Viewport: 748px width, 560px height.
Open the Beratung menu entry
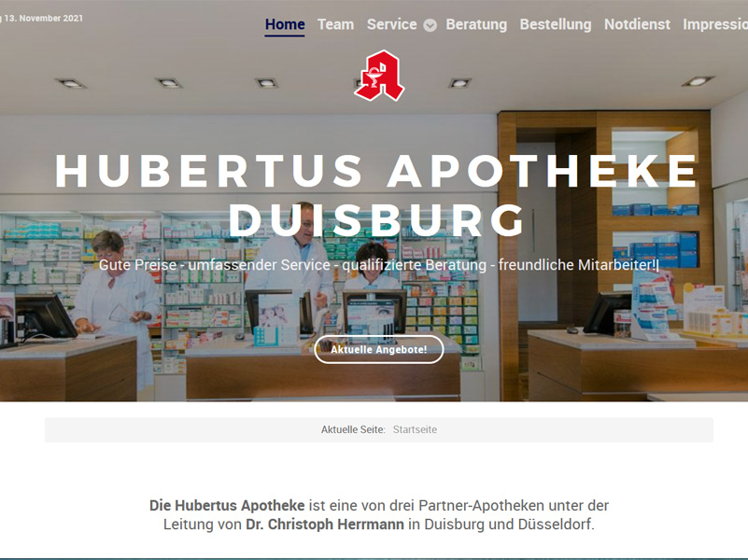click(476, 24)
